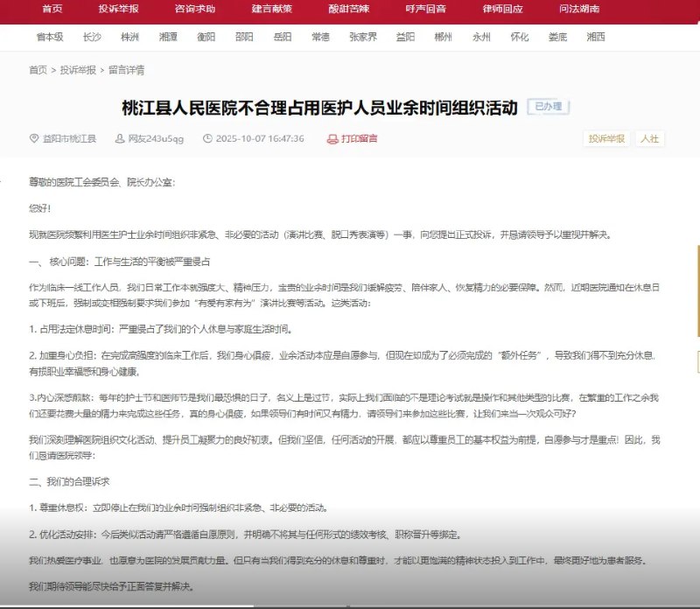700x609 pixels.
Task: Click the line 1. 占用法定休息时间
Action: pos(161,329)
